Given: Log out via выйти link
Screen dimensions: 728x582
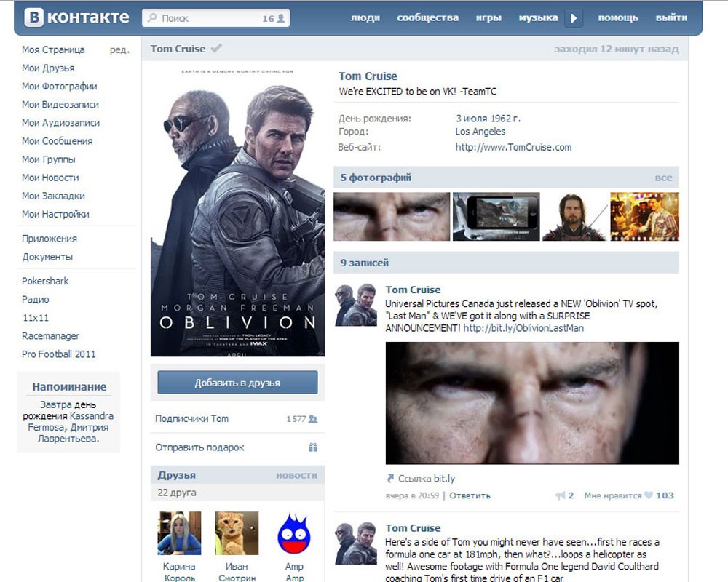Looking at the screenshot, I should (671, 17).
